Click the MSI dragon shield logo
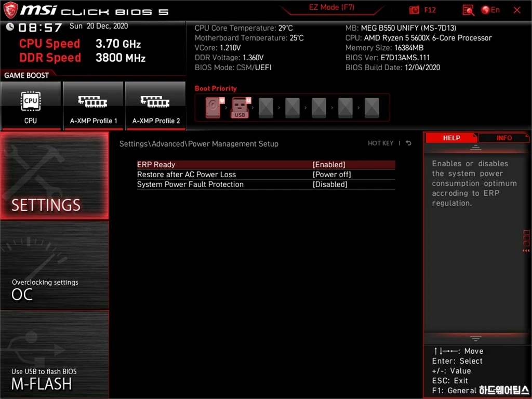Viewport: 532px width, 399px height. (x=10, y=10)
